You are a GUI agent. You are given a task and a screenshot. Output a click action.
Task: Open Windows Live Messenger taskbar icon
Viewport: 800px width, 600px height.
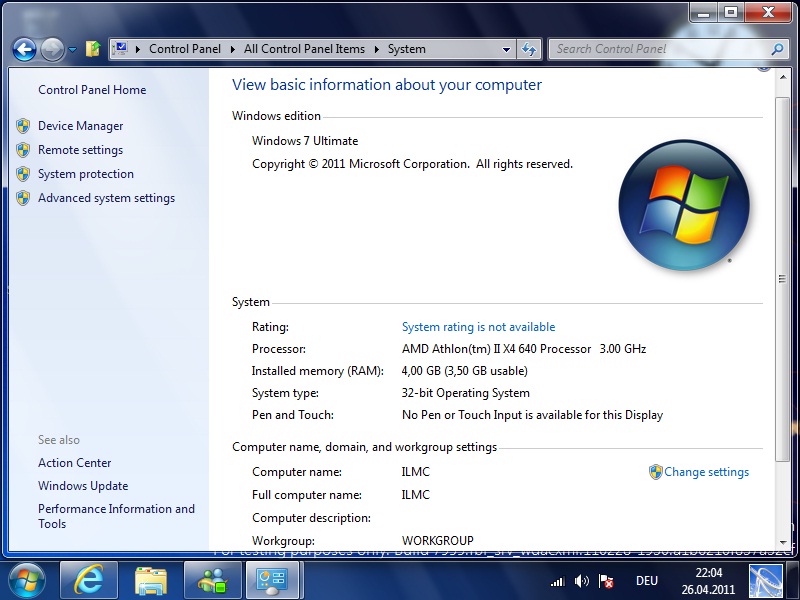click(x=212, y=580)
